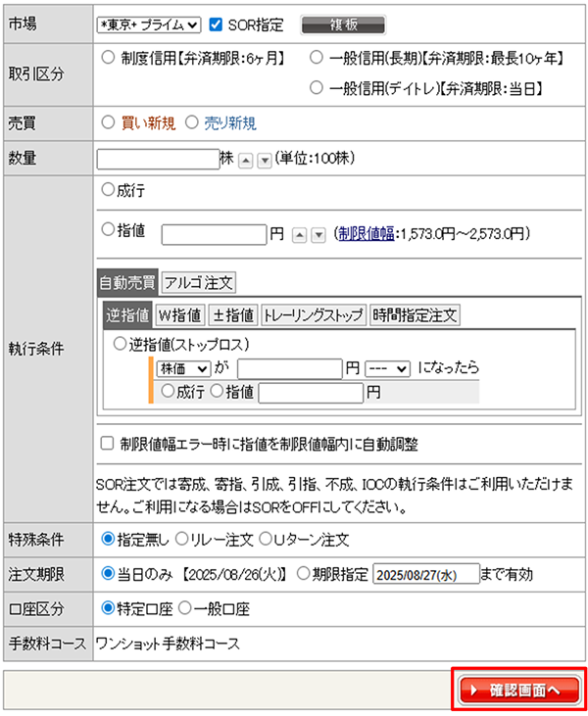Screen dimensions: 588x716
Task: Switch to the アルゴ注文 tab
Action: (x=198, y=283)
